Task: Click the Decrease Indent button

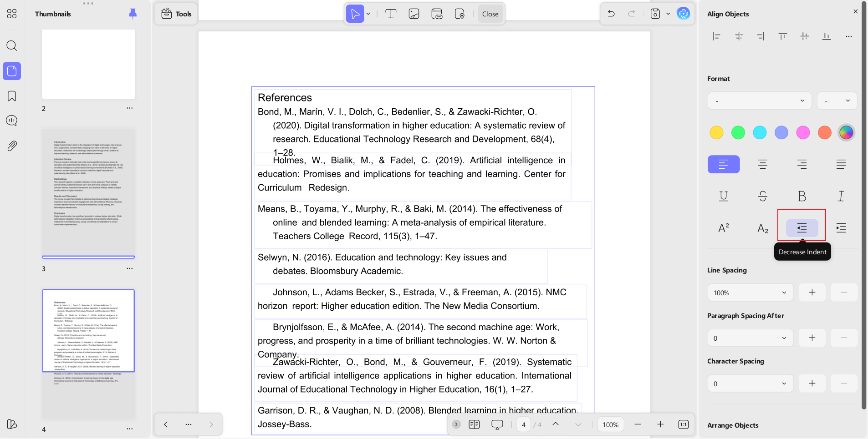Action: (x=802, y=228)
